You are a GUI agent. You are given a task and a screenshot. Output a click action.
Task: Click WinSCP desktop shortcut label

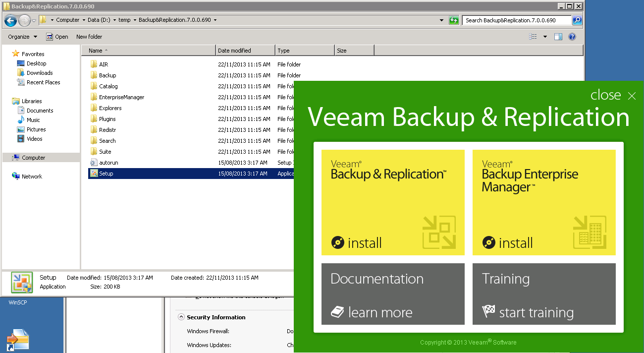tap(18, 302)
